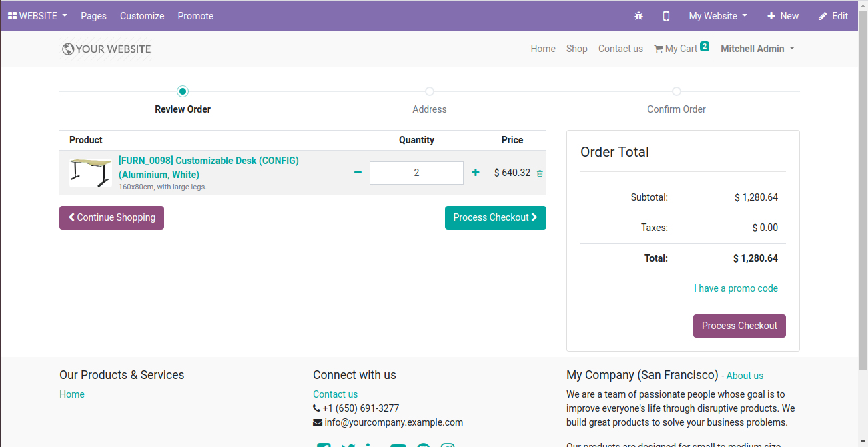Expand the My Website switcher dropdown
Screen dimensions: 868x447
(718, 16)
